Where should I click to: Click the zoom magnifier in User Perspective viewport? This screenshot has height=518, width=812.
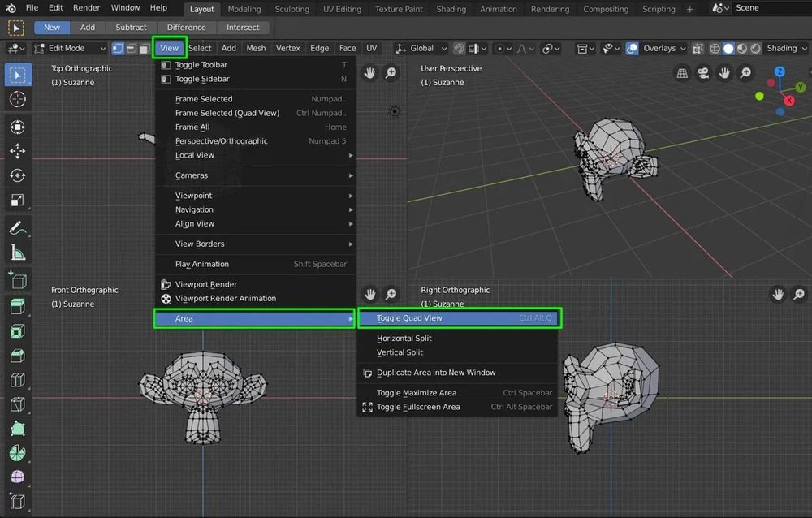[391, 72]
